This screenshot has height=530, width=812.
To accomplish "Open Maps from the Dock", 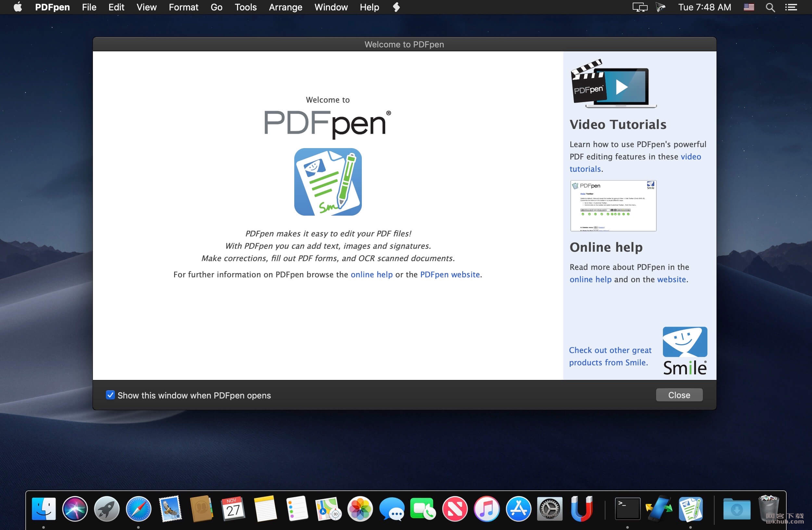I will (328, 509).
